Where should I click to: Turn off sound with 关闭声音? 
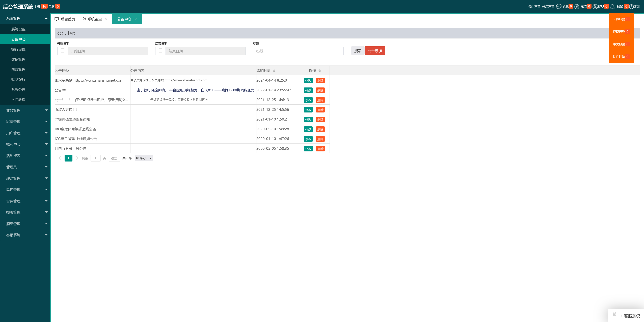pyautogui.click(x=534, y=7)
